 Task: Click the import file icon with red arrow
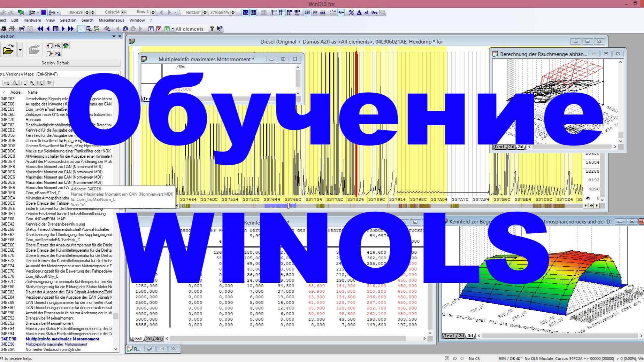[x=49, y=46]
